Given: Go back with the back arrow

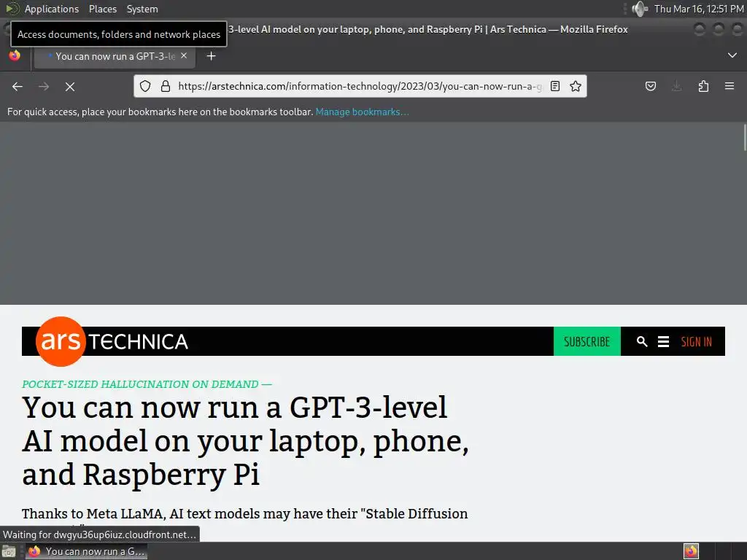Looking at the screenshot, I should point(18,87).
